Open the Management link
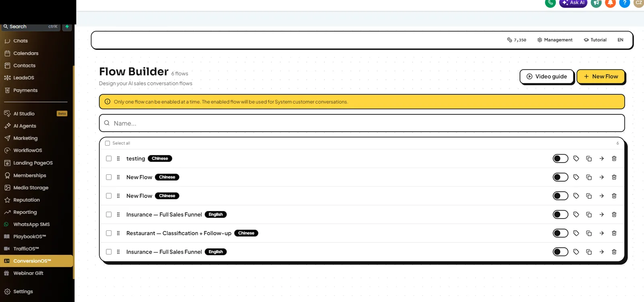Screen dimensions: 644x302 click(555, 40)
